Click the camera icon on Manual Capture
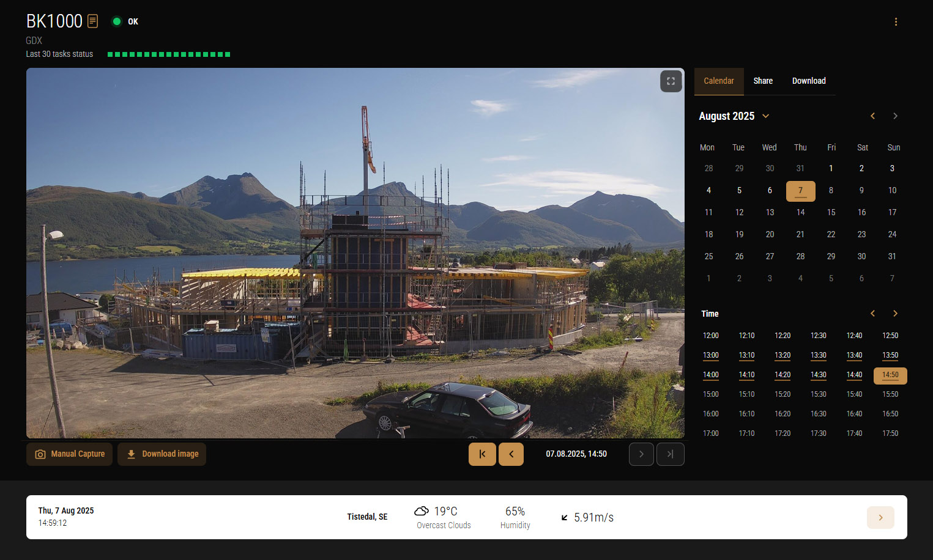The width and height of the screenshot is (933, 560). 40,454
